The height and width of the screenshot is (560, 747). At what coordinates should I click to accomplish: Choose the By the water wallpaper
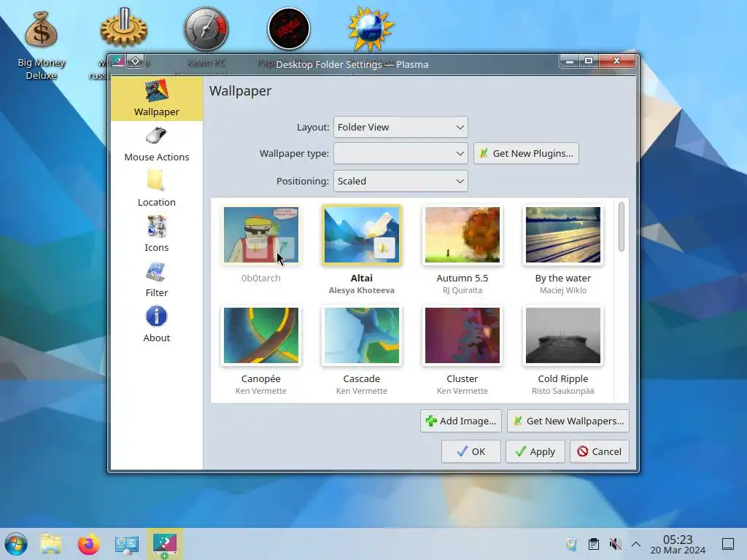(562, 235)
